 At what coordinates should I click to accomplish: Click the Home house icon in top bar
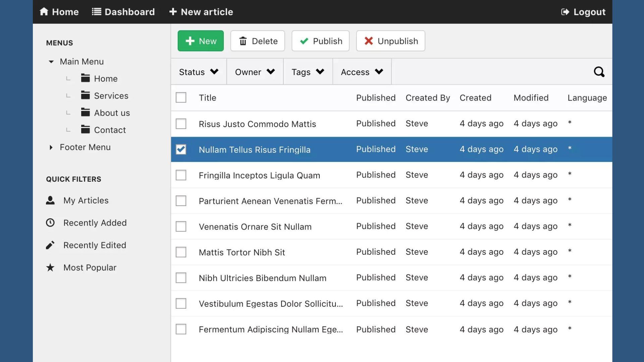point(44,12)
